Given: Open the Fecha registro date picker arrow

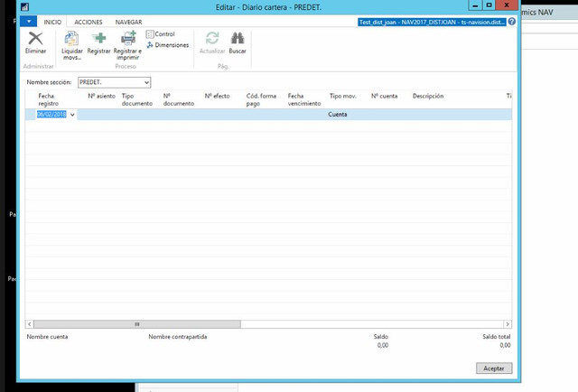Looking at the screenshot, I should 72,115.
